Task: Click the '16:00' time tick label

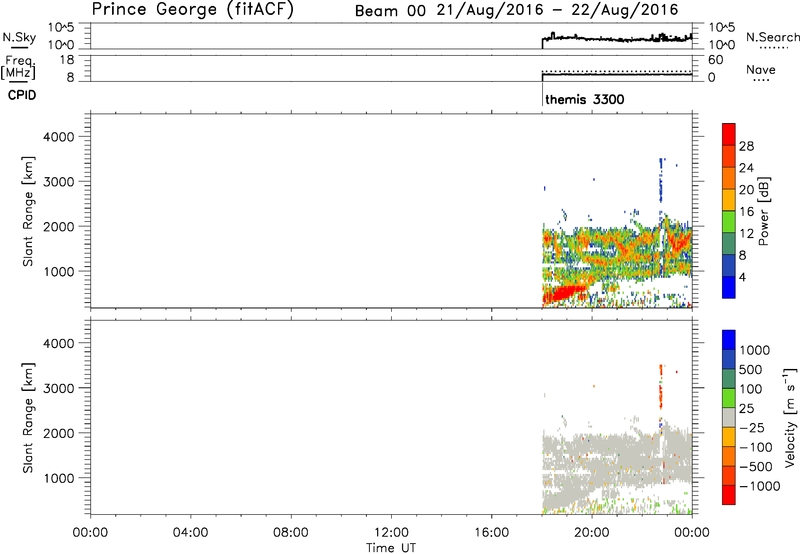Action: coord(491,533)
